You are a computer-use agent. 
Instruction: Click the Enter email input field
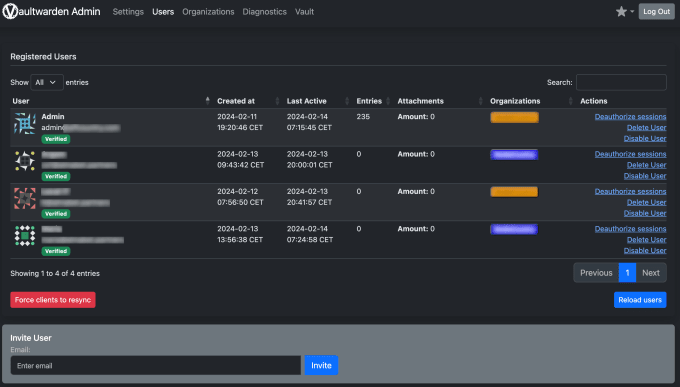(x=156, y=365)
